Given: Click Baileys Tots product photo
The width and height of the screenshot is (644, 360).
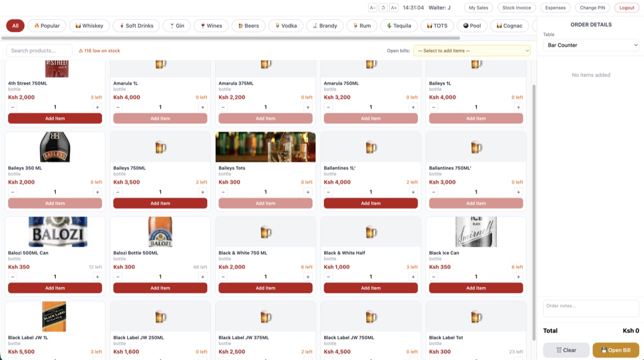Looking at the screenshot, I should tap(266, 147).
